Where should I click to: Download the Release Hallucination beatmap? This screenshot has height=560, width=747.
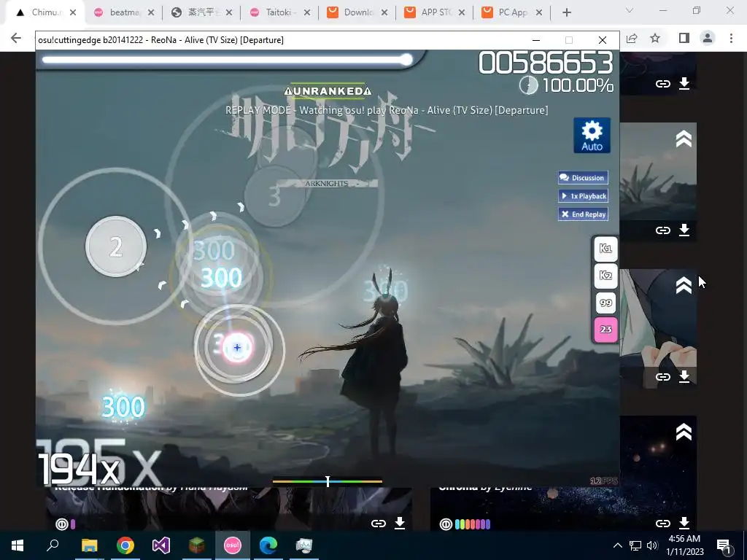pyautogui.click(x=400, y=524)
